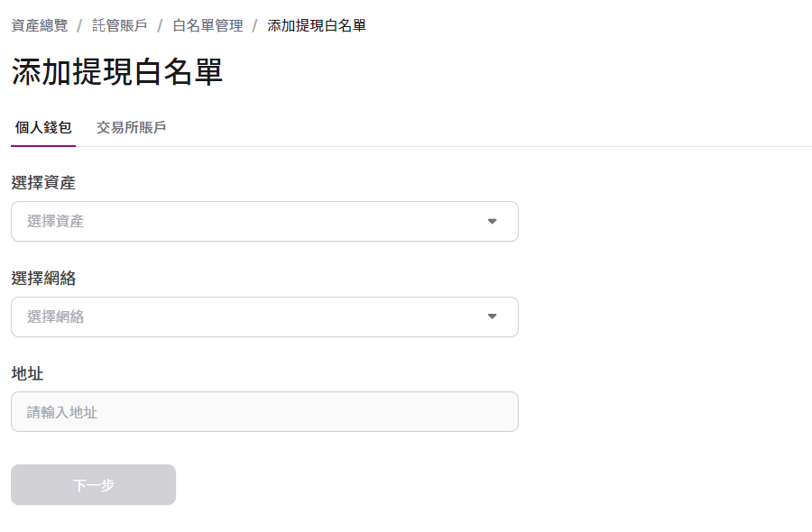
Task: Click the 添加提現白名單 page heading
Action: 117,72
